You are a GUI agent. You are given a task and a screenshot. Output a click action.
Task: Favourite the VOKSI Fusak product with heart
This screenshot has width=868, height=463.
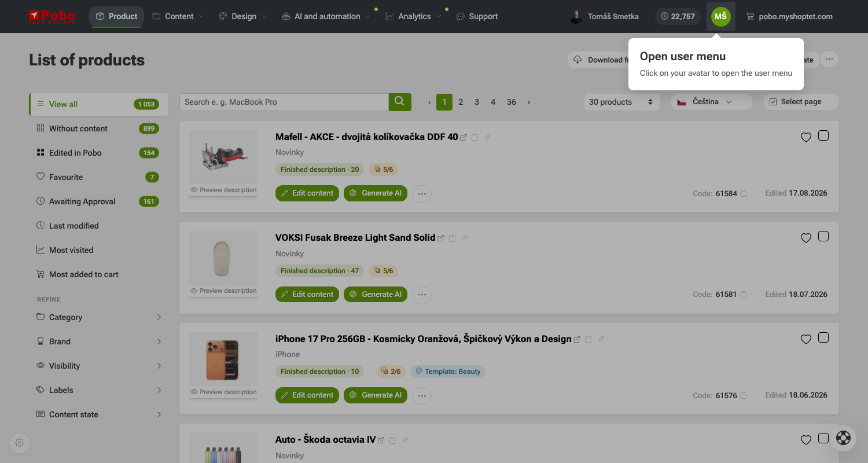(806, 238)
